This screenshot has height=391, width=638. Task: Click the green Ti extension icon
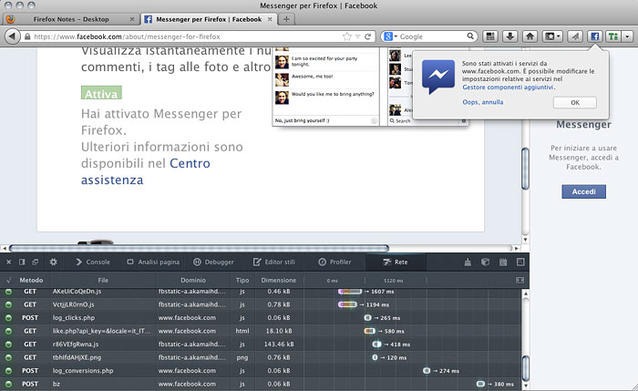[x=613, y=37]
